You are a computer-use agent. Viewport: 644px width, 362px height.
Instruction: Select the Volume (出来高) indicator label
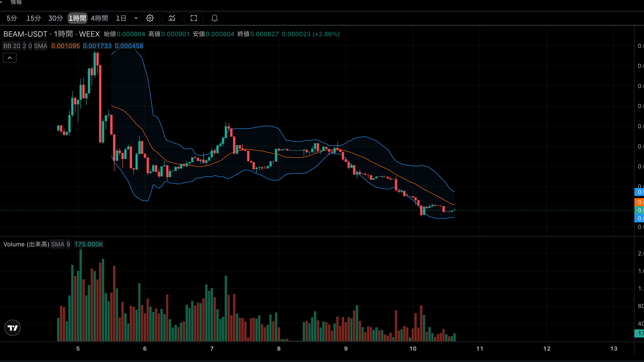point(26,244)
